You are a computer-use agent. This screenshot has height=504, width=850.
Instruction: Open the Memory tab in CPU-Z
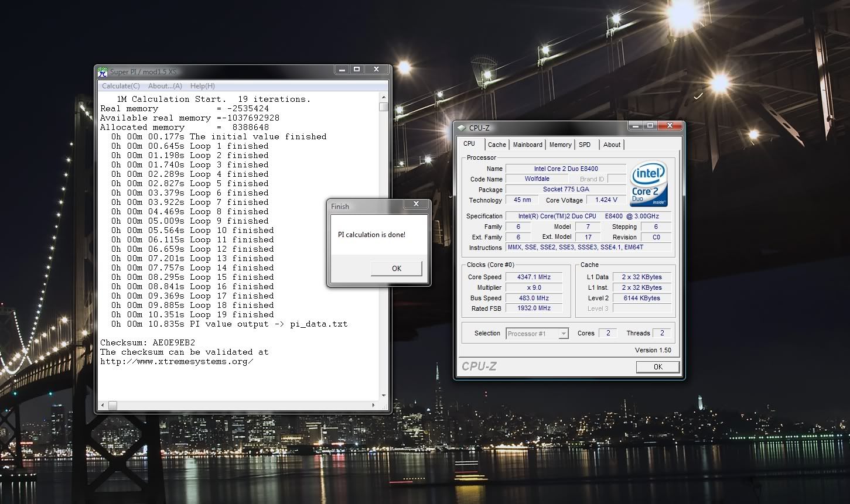pyautogui.click(x=560, y=145)
